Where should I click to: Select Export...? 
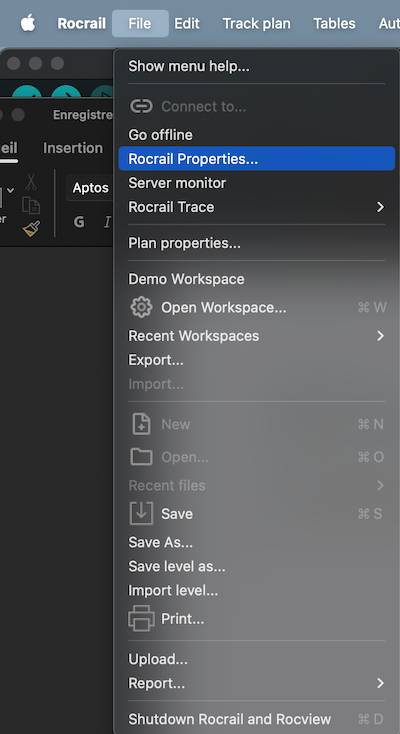pyautogui.click(x=257, y=360)
